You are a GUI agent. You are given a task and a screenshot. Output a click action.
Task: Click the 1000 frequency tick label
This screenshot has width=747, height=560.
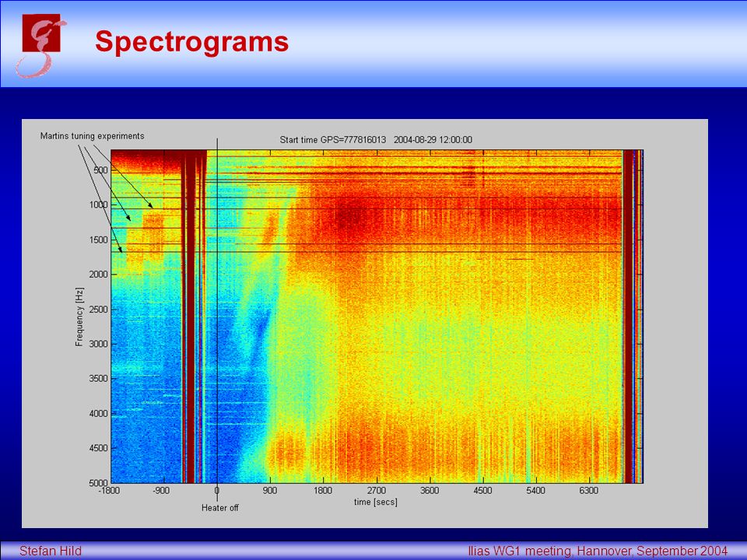[99, 205]
